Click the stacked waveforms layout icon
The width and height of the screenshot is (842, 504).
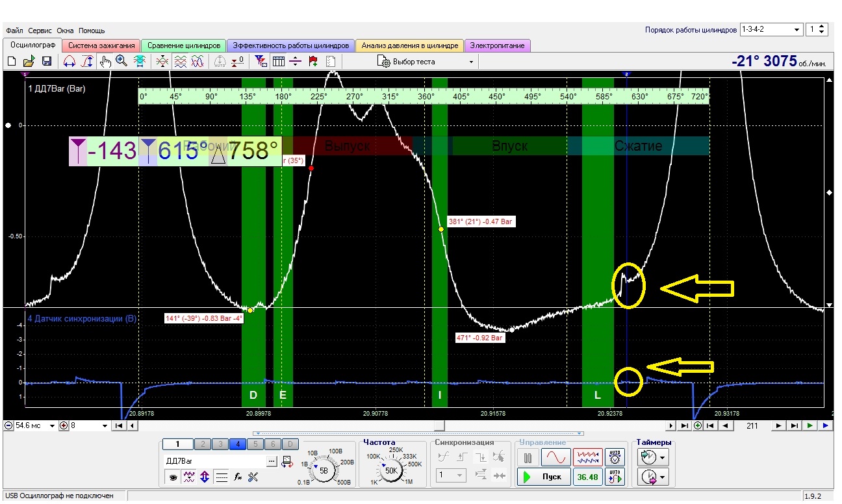[181, 62]
